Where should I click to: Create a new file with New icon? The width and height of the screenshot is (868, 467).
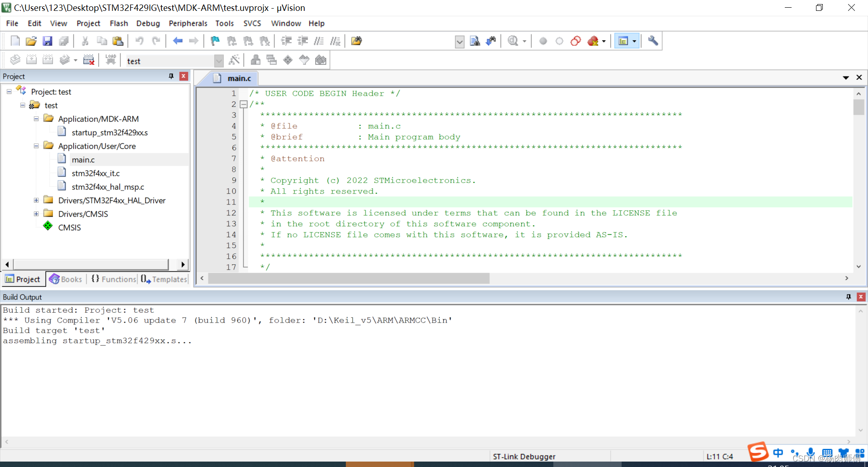pyautogui.click(x=15, y=41)
